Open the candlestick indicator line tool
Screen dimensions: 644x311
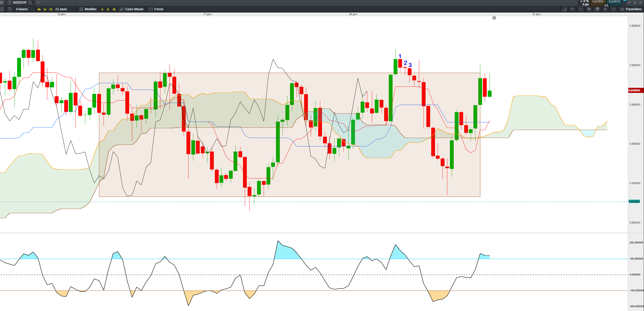point(605,9)
